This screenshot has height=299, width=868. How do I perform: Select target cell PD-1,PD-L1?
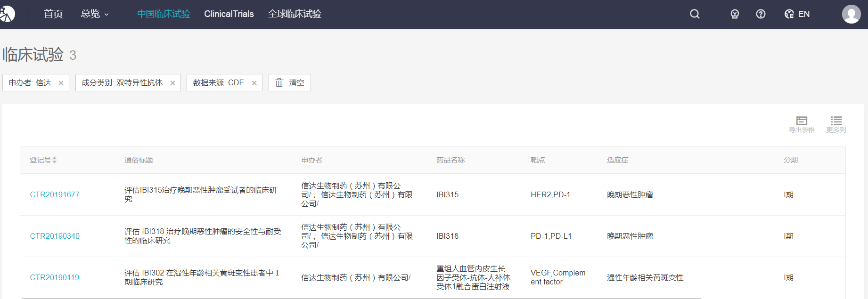click(551, 236)
